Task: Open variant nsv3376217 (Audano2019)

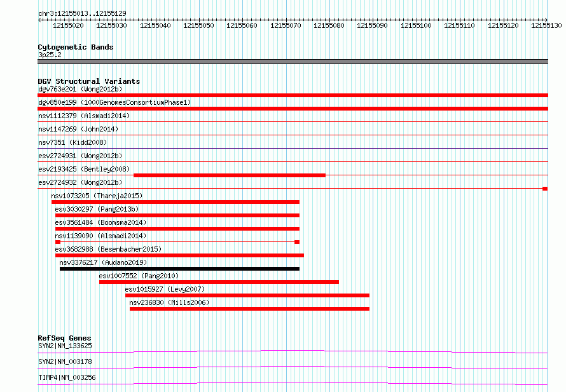Action: [103, 262]
